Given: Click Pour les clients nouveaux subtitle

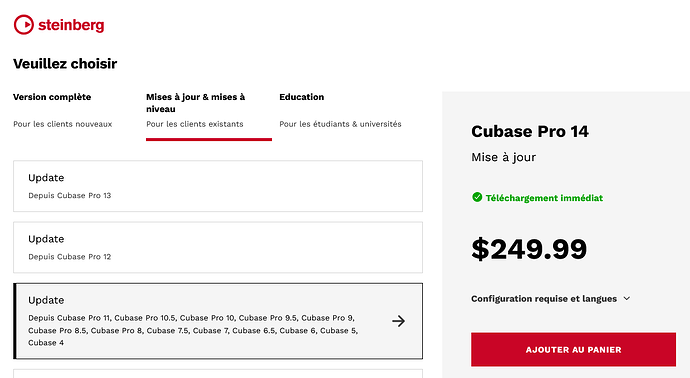Looking at the screenshot, I should click(x=62, y=124).
